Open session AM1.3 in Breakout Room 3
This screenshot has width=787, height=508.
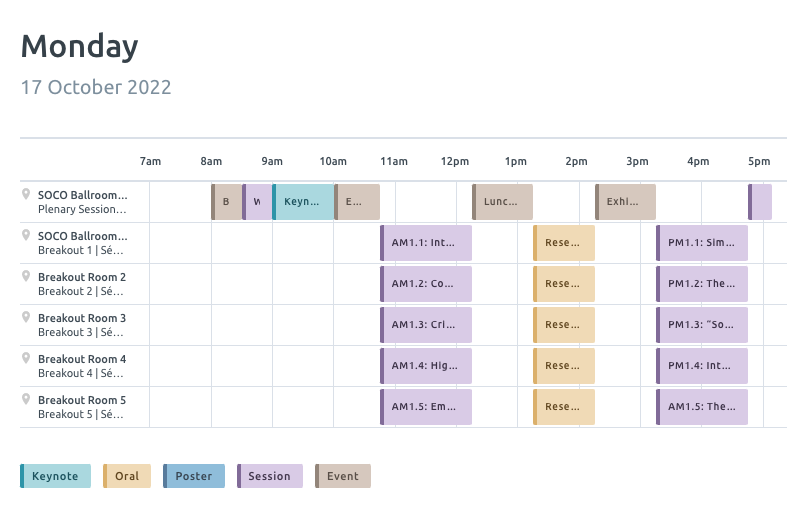click(x=425, y=325)
